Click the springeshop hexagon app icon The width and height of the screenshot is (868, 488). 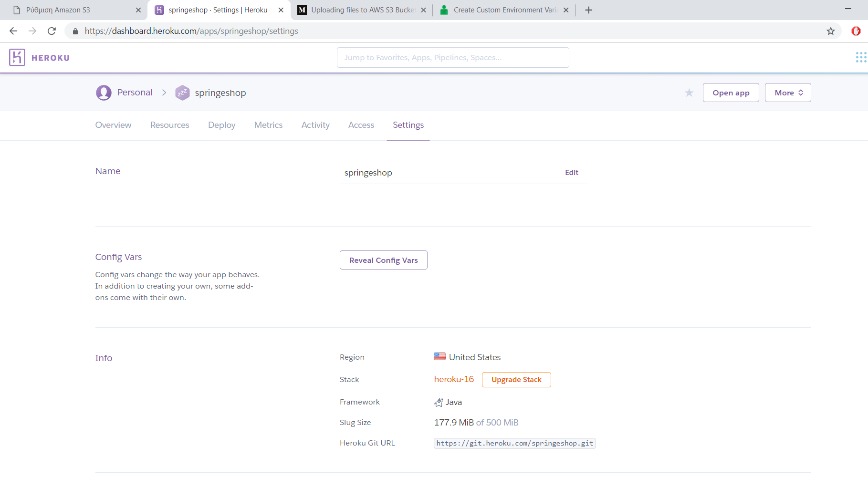coord(182,93)
